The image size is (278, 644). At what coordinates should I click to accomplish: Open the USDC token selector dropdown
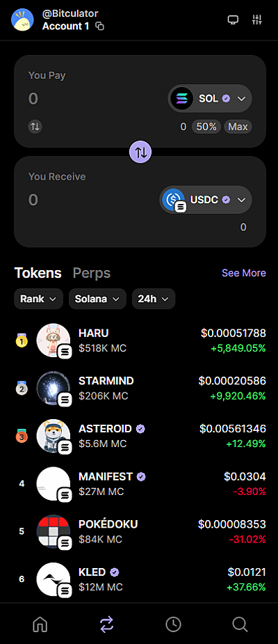click(206, 200)
